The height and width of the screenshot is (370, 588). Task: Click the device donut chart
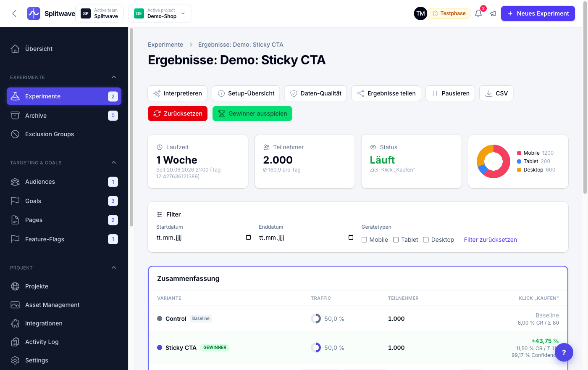[x=493, y=161]
